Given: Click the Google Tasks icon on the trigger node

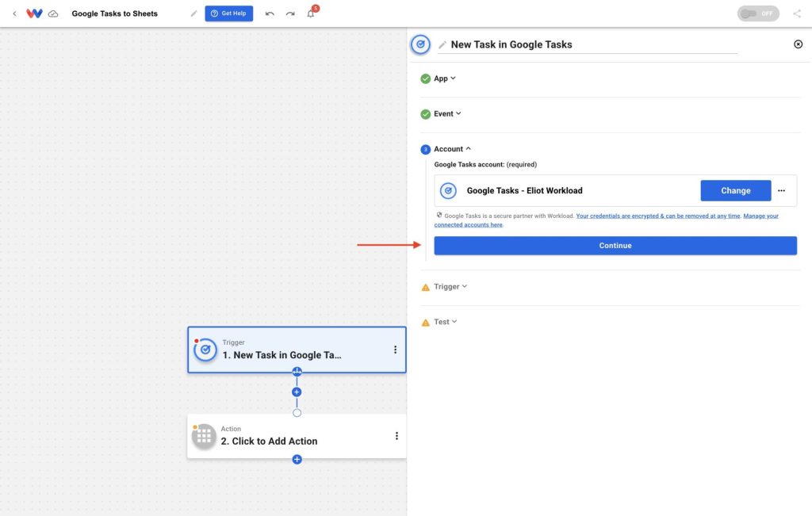Looking at the screenshot, I should tap(205, 350).
